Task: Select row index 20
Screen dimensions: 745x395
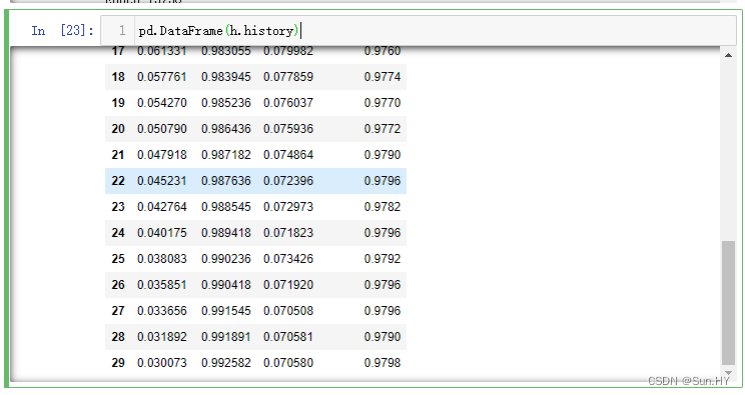Action: coord(118,129)
